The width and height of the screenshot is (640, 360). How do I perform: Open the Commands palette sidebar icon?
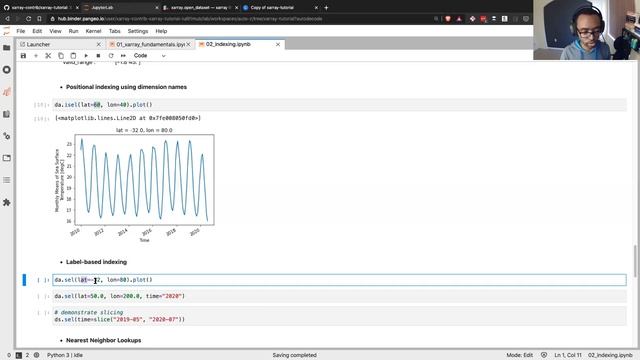(x=7, y=114)
